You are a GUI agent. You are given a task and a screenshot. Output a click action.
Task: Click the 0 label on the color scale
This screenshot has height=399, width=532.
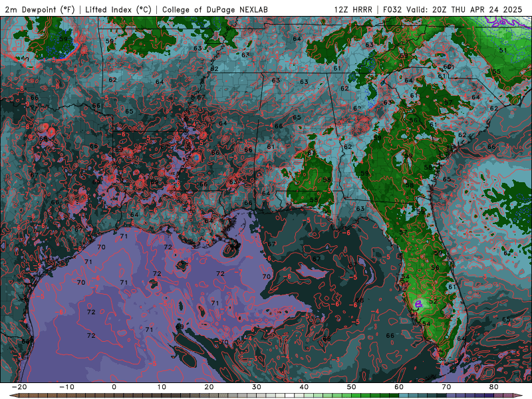[114, 387]
